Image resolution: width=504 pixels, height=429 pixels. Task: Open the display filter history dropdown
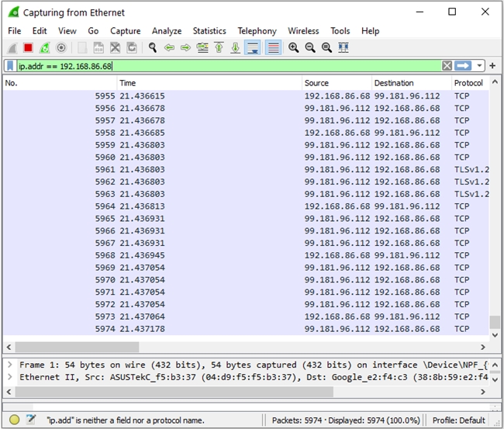pos(480,66)
